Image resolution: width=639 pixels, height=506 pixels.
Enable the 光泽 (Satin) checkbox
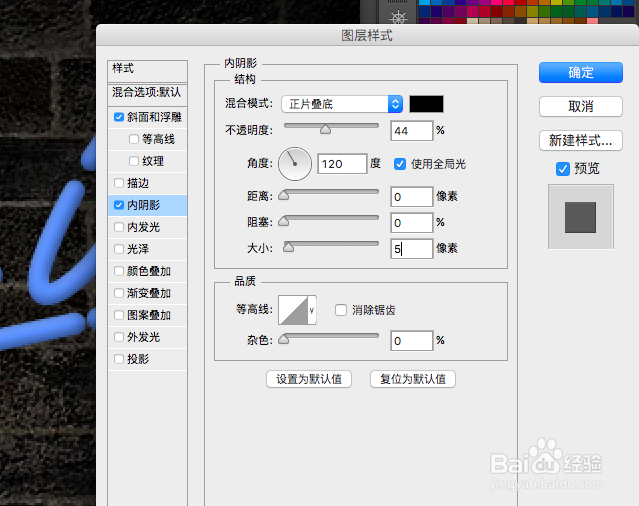[119, 249]
